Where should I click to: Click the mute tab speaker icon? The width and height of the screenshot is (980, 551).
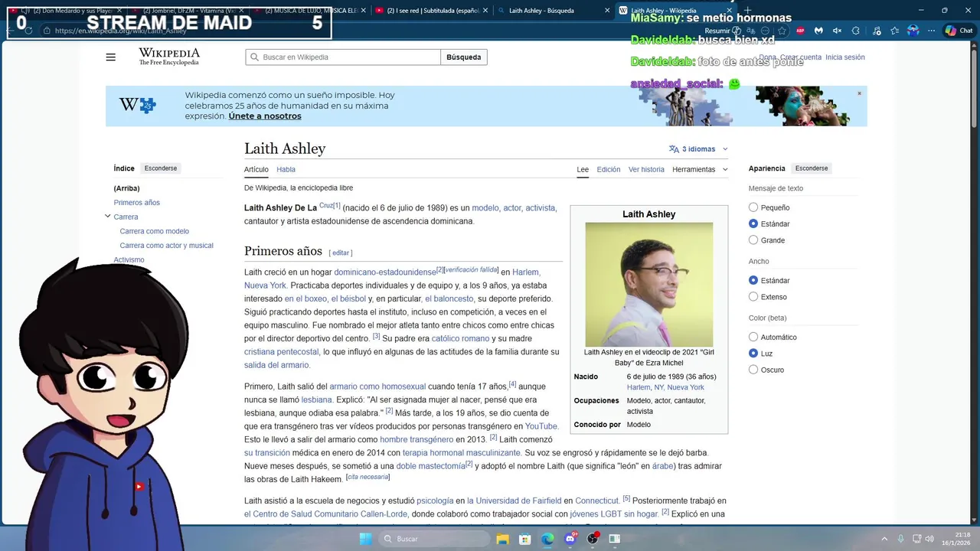coord(837,31)
